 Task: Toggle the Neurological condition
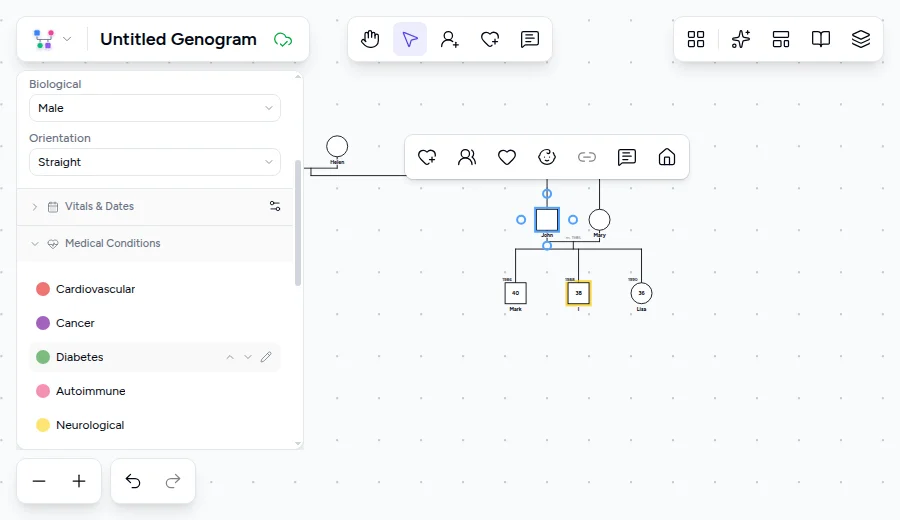pos(155,425)
